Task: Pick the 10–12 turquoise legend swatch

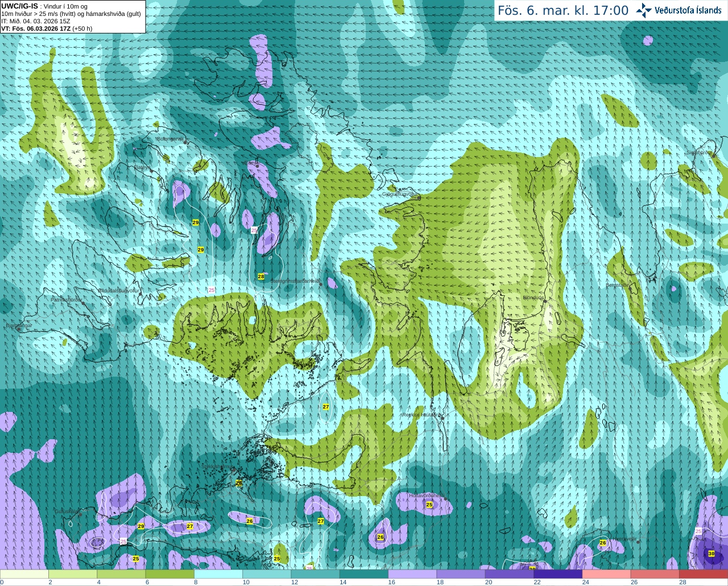Action: 267,573
